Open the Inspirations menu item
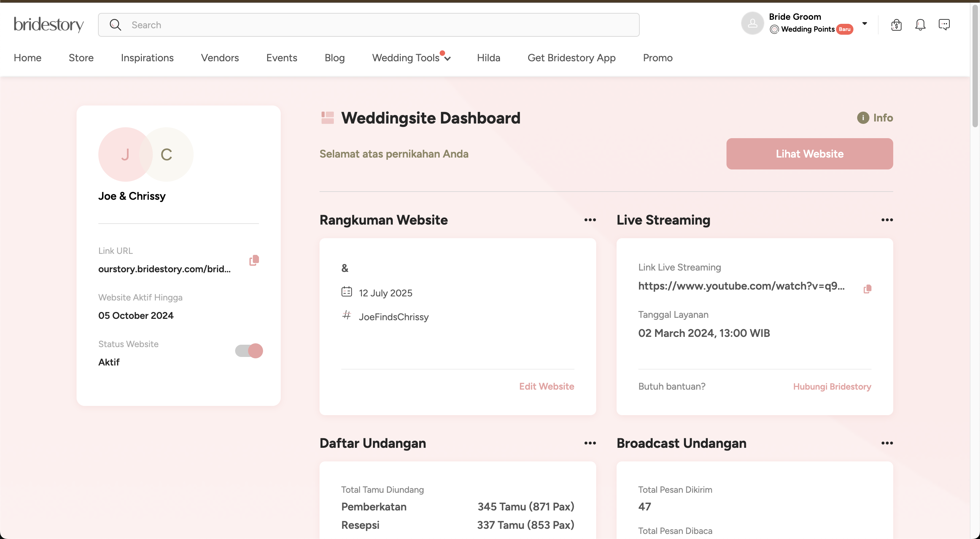Screen dimensions: 980x539 (x=147, y=58)
